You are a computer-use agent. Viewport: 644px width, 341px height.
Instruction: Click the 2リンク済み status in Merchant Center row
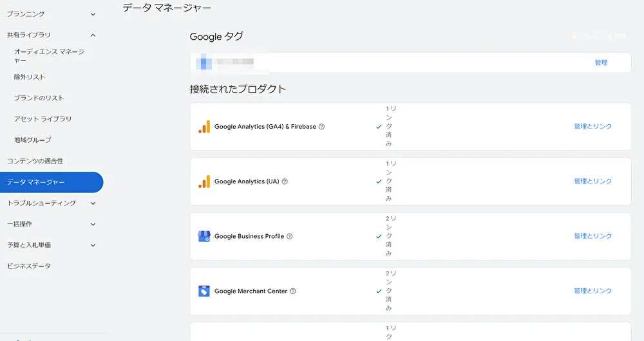(391, 291)
